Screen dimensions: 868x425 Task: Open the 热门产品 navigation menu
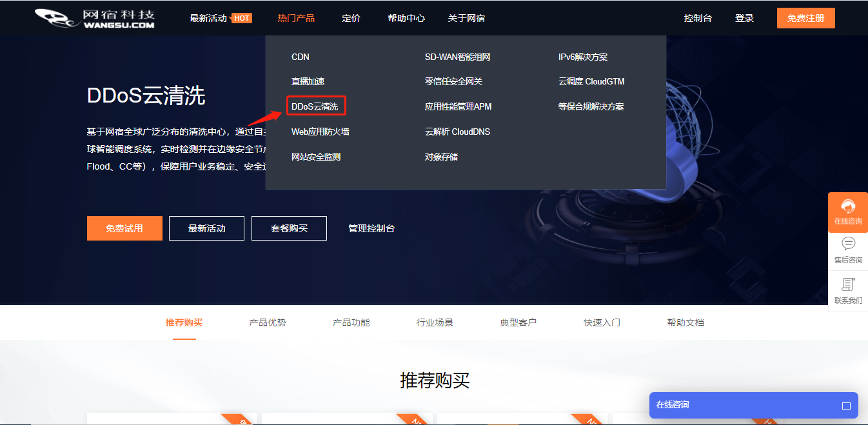(x=296, y=18)
